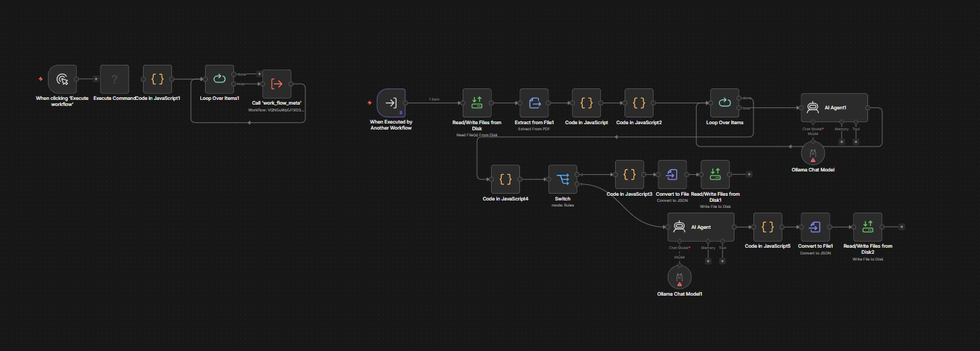The image size is (980, 351).
Task: Click plus button on Loop Over Items1 done output
Action: (x=259, y=74)
